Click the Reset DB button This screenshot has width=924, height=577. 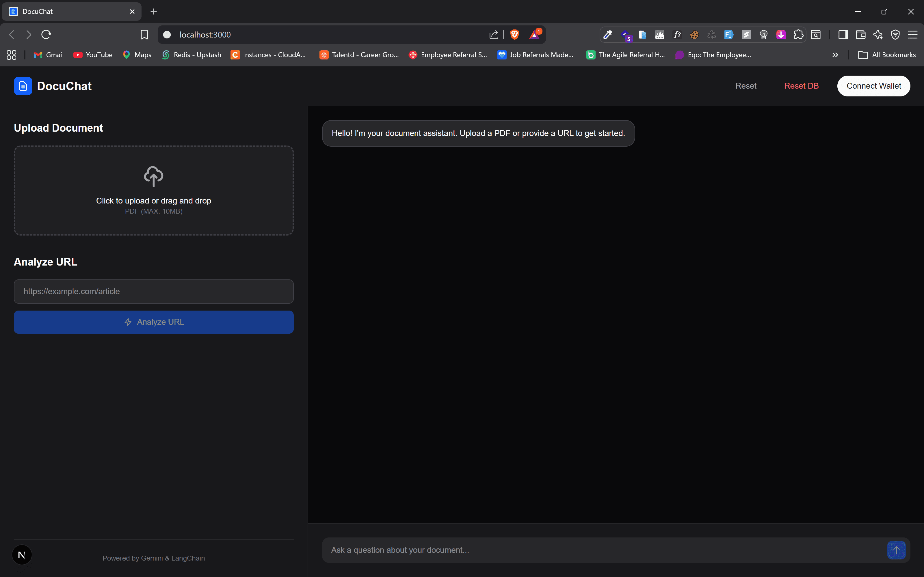pos(801,86)
